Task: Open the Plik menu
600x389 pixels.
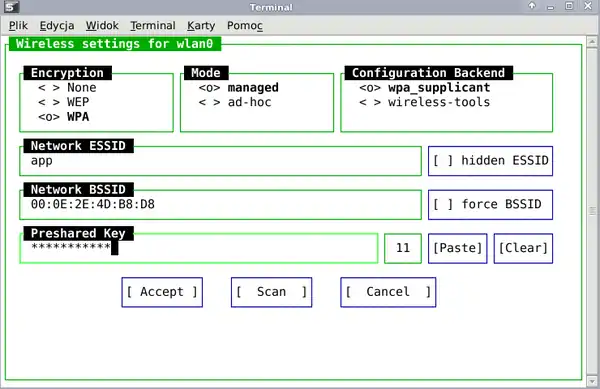Action: point(18,26)
